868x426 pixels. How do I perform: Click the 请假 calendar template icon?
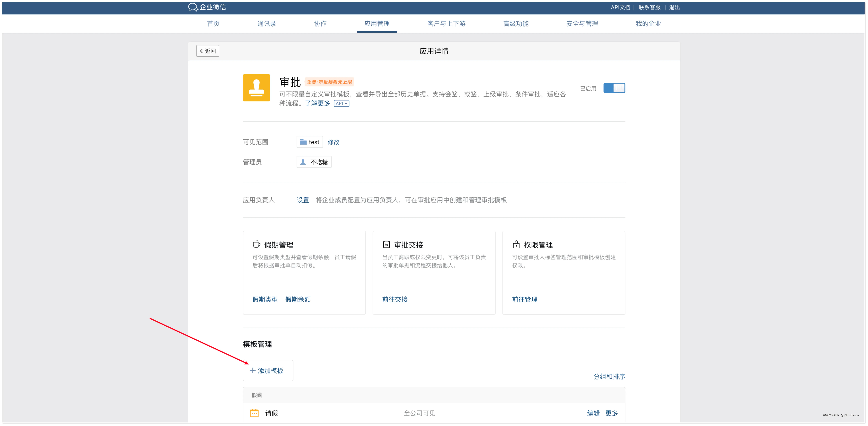[x=254, y=413]
